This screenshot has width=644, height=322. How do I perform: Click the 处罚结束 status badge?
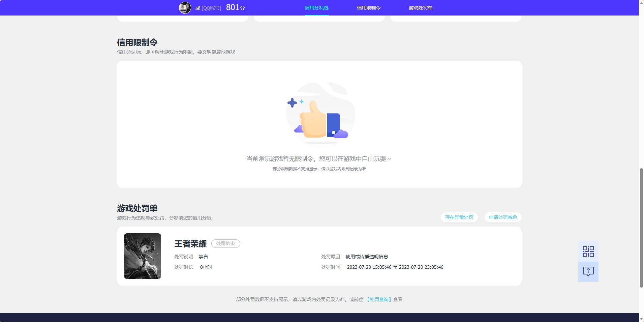(x=225, y=243)
